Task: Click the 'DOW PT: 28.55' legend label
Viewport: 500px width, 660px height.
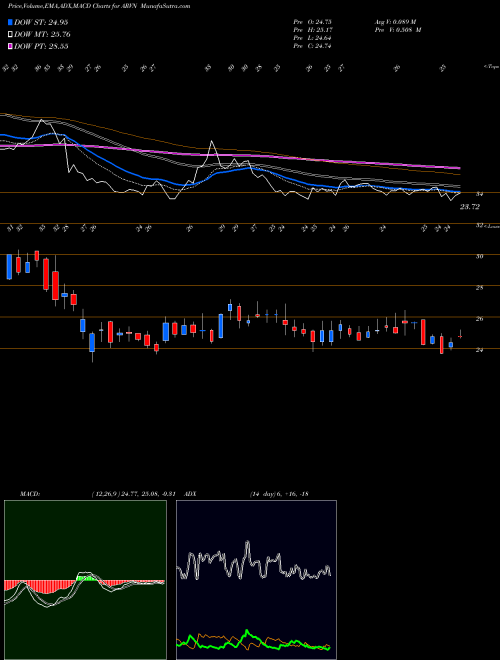Action: pyautogui.click(x=41, y=46)
